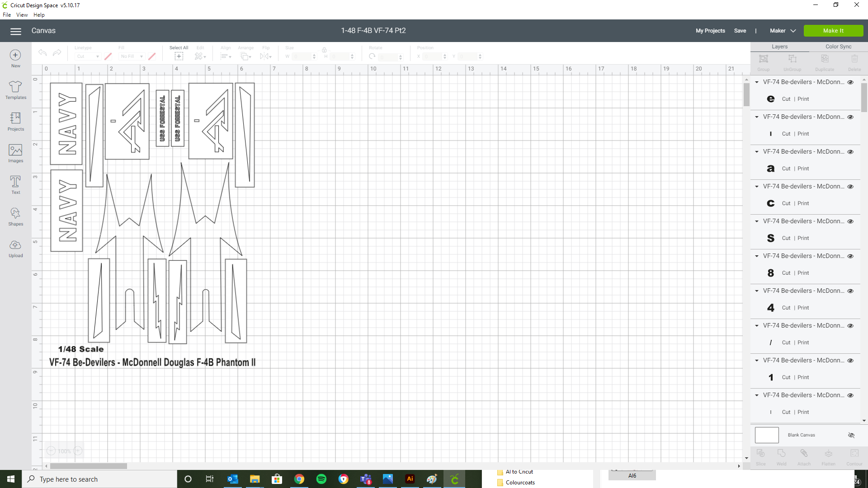Open the Maker machine dropdown
Screen dimensions: 868x488
click(x=783, y=31)
